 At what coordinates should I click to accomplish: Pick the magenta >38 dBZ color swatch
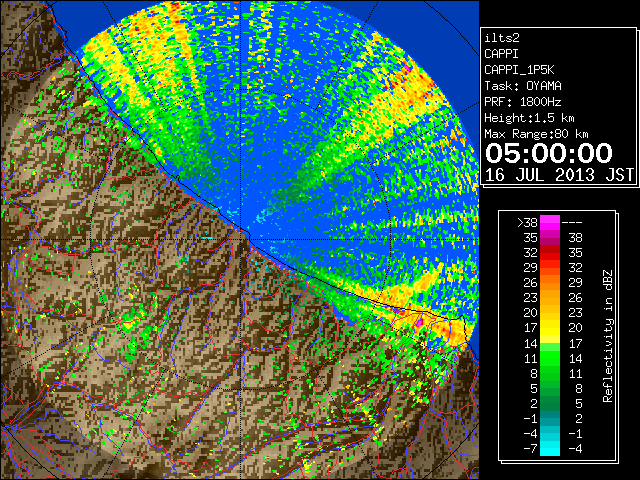pyautogui.click(x=550, y=222)
